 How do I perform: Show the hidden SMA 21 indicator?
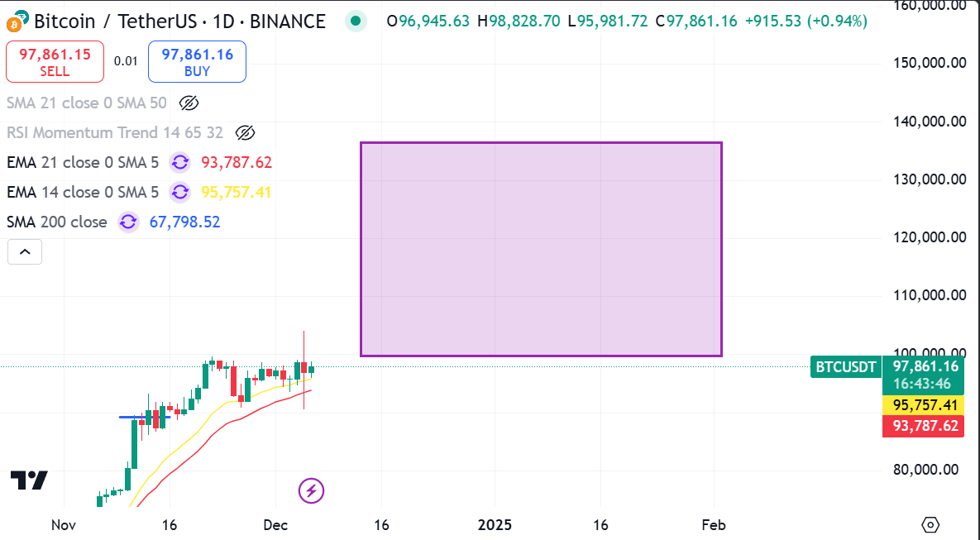[x=189, y=103]
